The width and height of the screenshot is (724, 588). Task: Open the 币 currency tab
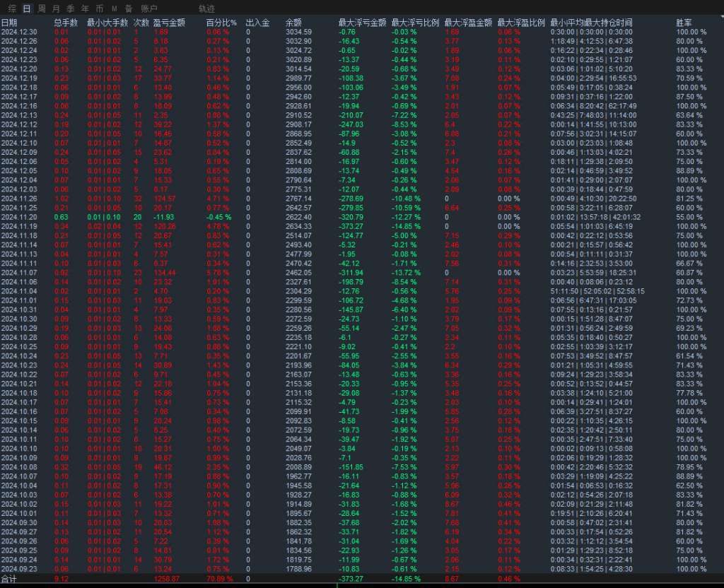[100, 9]
